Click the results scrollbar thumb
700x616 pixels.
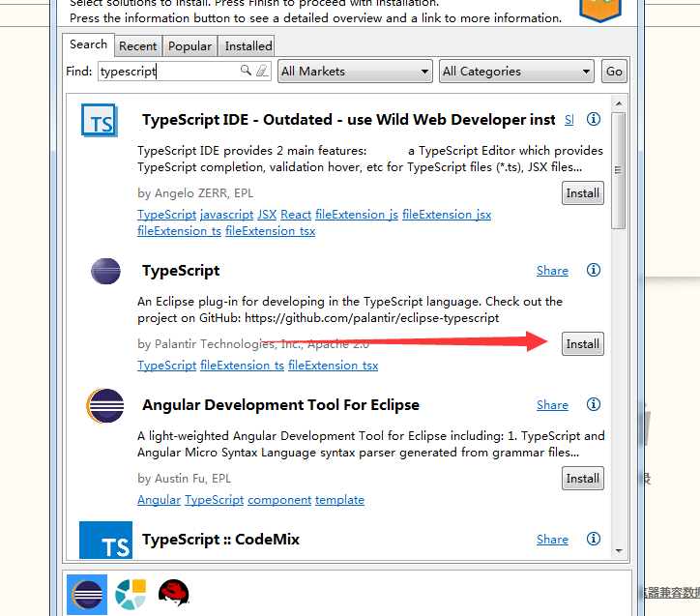point(619,170)
